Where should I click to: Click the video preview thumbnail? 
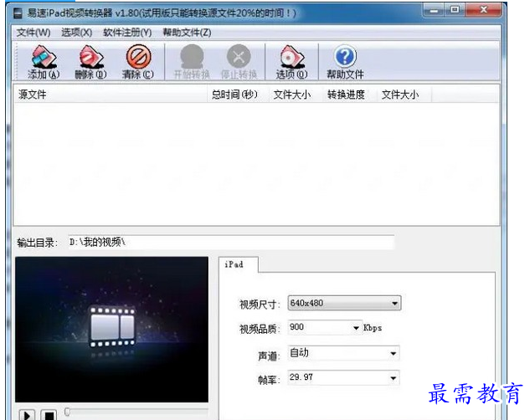111,330
